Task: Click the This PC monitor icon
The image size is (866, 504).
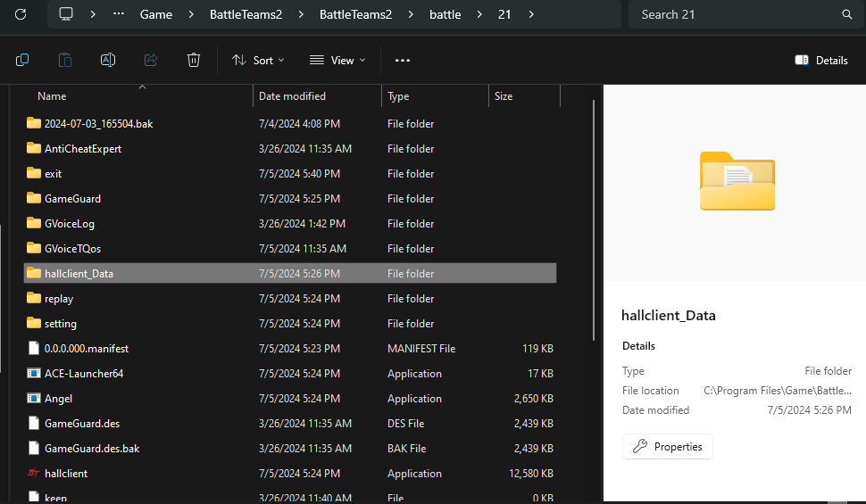Action: [x=66, y=14]
